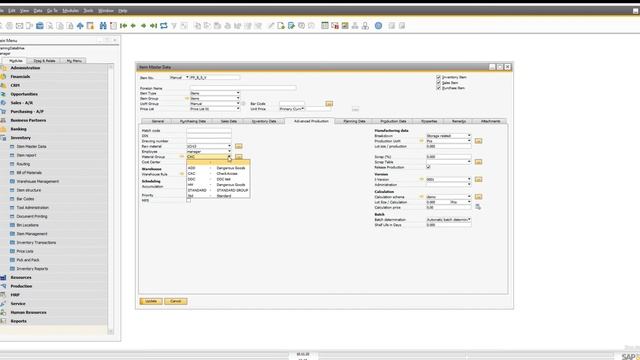The height and width of the screenshot is (360, 640).
Task: Open browse button beside Raw material
Action: click(x=239, y=146)
